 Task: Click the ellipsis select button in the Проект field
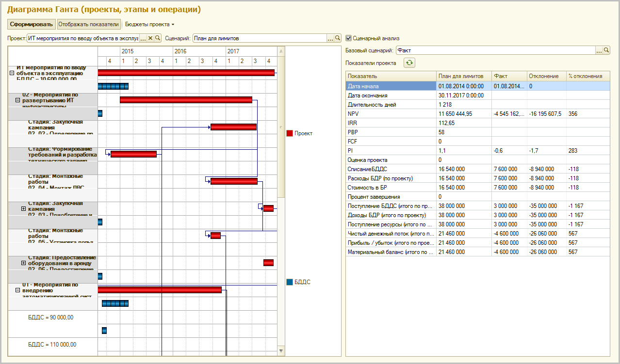click(x=143, y=38)
